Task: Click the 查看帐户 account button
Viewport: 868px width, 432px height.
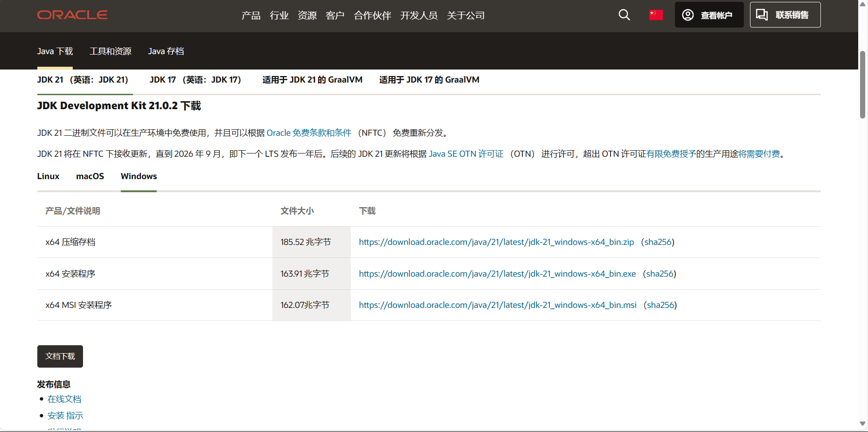Action: [x=708, y=15]
